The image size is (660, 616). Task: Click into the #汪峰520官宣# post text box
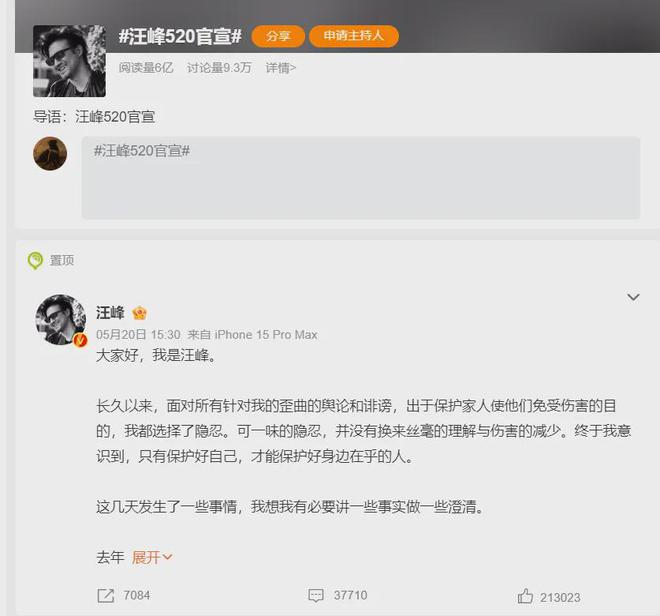(x=361, y=178)
